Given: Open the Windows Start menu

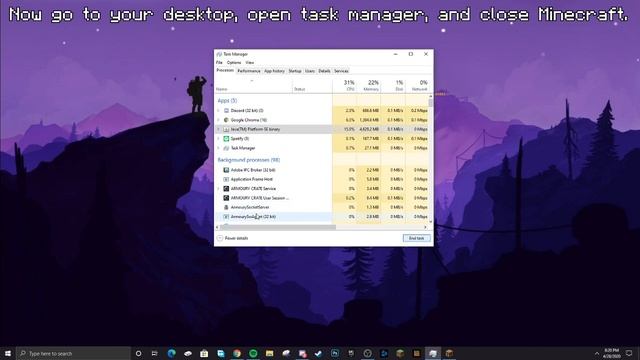Looking at the screenshot, I should click(8, 353).
